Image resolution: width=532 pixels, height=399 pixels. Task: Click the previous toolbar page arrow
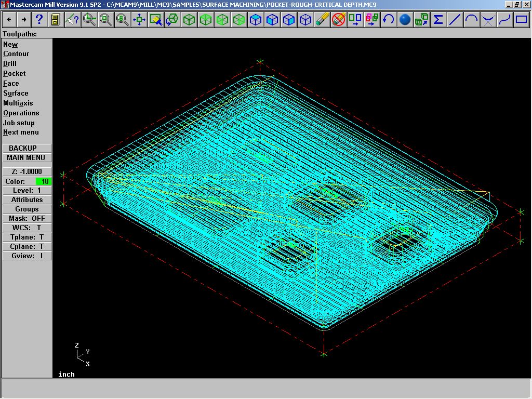pyautogui.click(x=9, y=19)
